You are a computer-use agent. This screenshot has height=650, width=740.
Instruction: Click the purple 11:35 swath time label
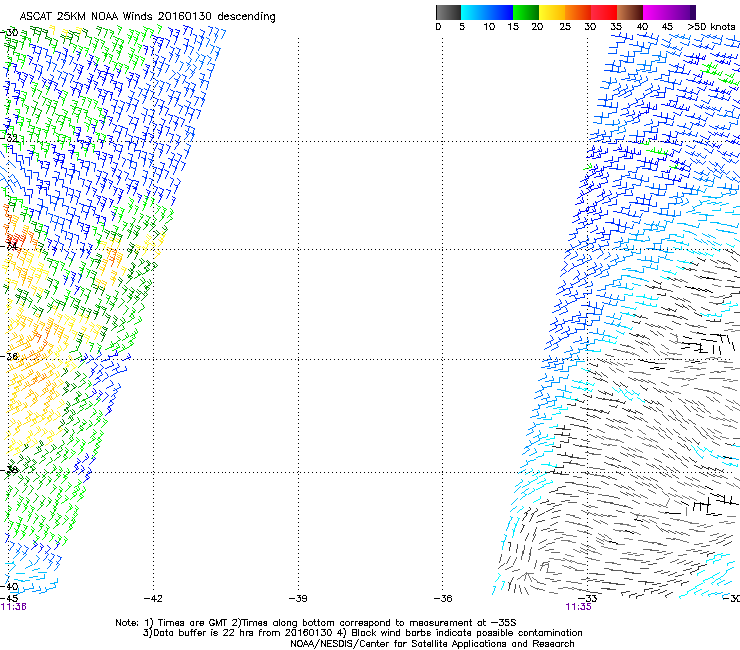579,607
